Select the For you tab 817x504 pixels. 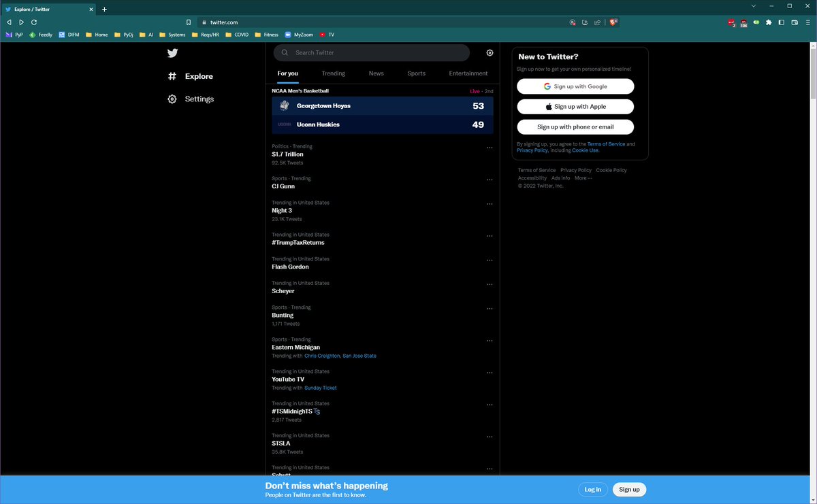coord(287,73)
